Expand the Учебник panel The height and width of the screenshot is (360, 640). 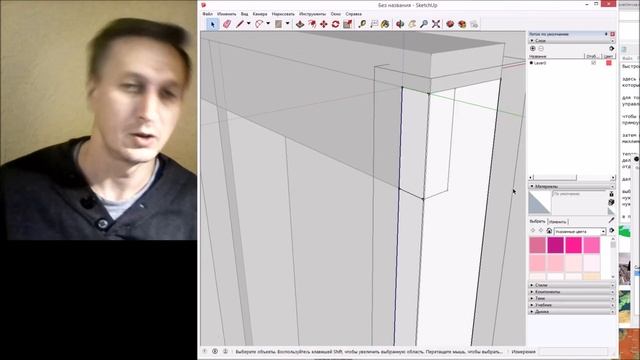coord(571,305)
